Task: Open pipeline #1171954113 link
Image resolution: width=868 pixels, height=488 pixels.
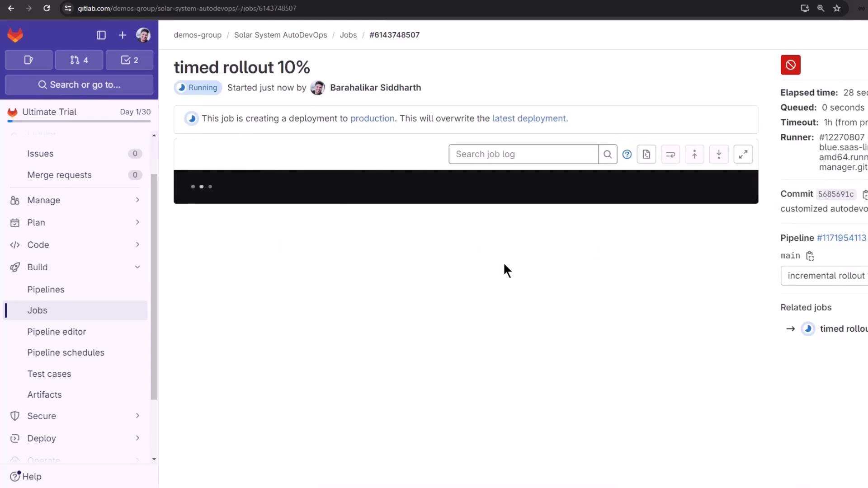Action: click(x=841, y=238)
